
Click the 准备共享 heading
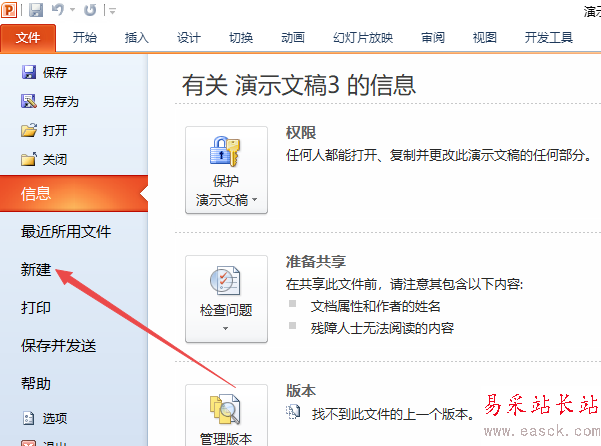pyautogui.click(x=316, y=262)
